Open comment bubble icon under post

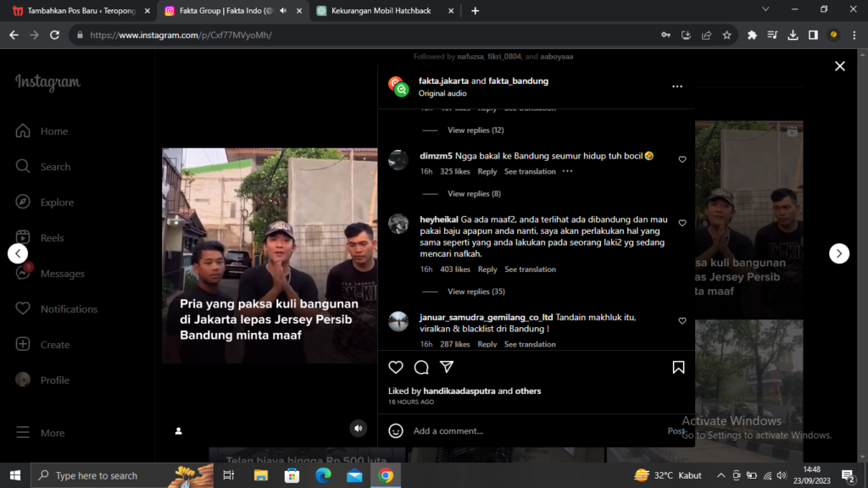click(x=421, y=368)
